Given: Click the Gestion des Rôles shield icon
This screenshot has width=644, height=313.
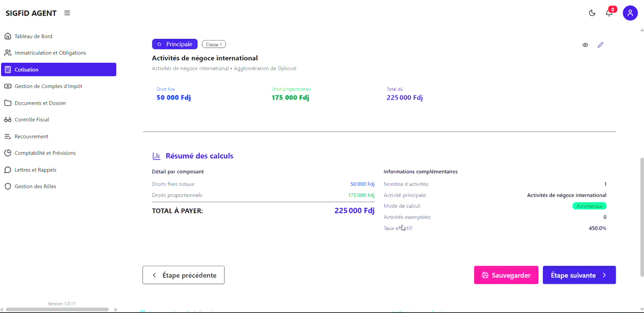Looking at the screenshot, I should pyautogui.click(x=8, y=186).
